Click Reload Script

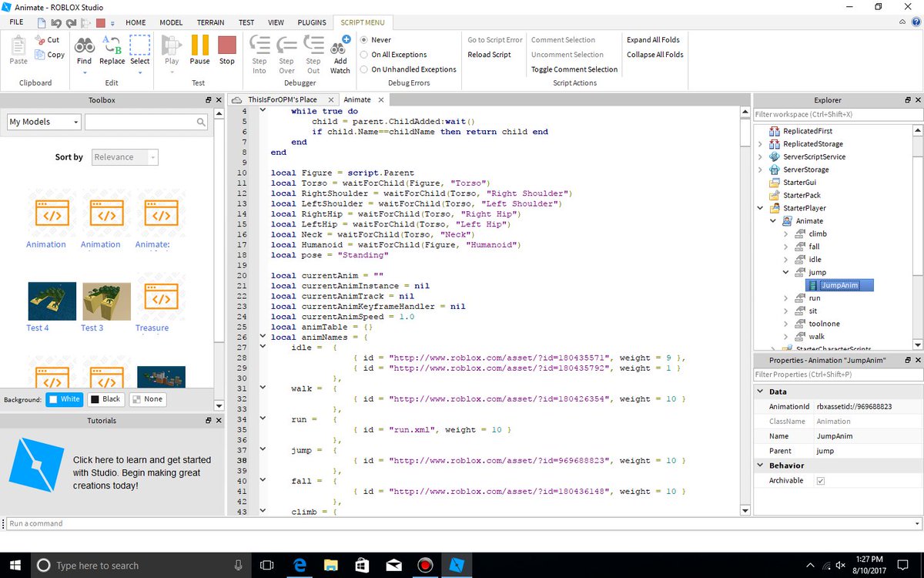[490, 55]
